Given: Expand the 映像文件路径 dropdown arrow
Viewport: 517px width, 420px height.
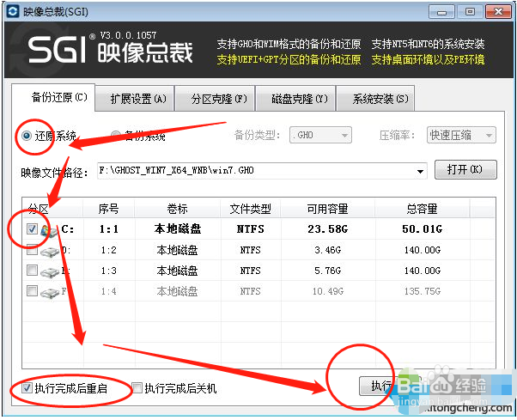Looking at the screenshot, I should (x=420, y=172).
